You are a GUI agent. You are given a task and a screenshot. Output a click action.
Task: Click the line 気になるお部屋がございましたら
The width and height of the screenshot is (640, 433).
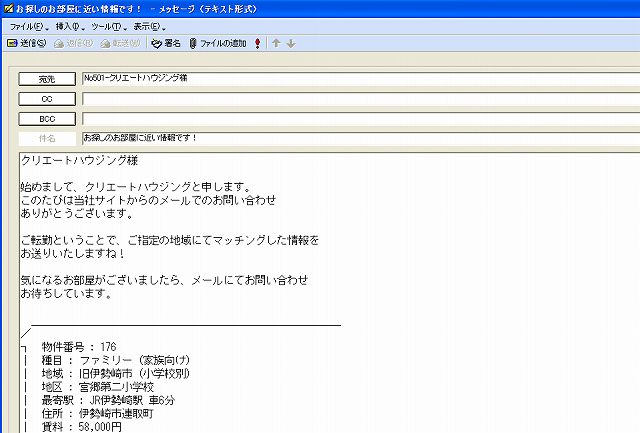164,280
